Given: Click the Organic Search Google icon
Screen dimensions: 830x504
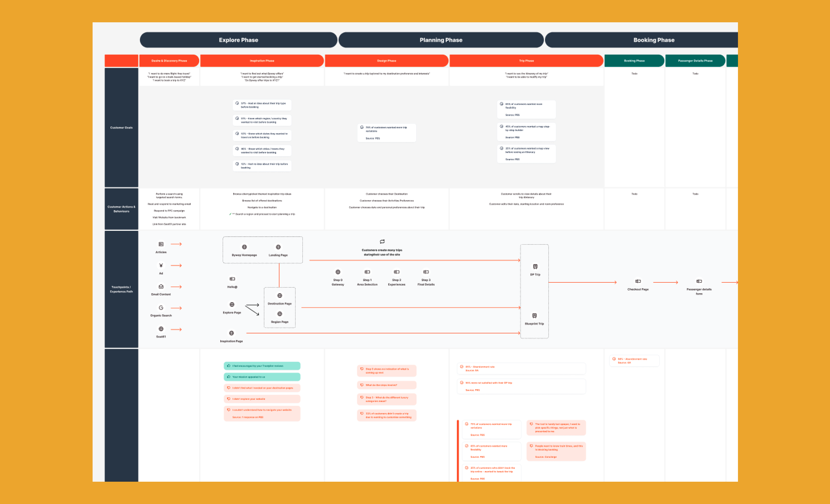Looking at the screenshot, I should coord(161,308).
